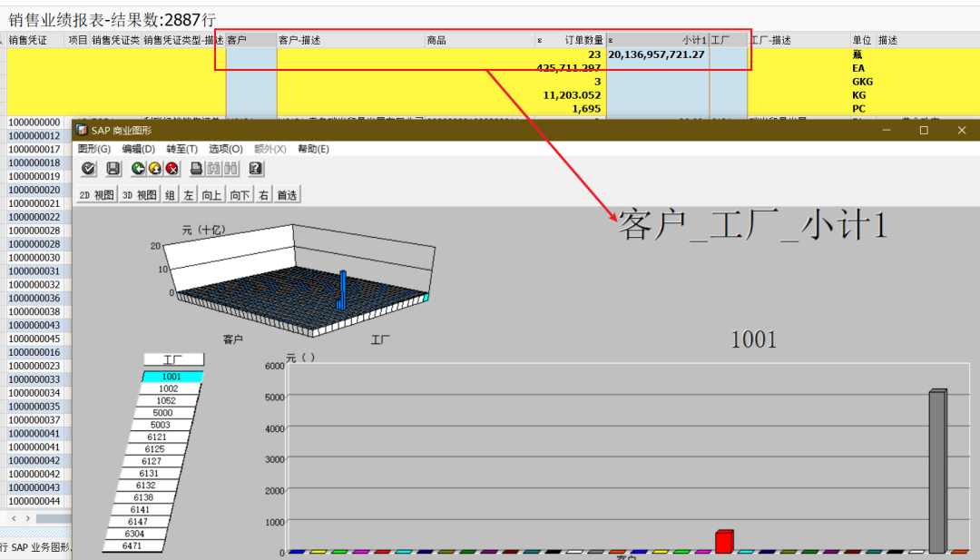Open the 额外(X) menu
The image size is (980, 560).
pos(270,149)
